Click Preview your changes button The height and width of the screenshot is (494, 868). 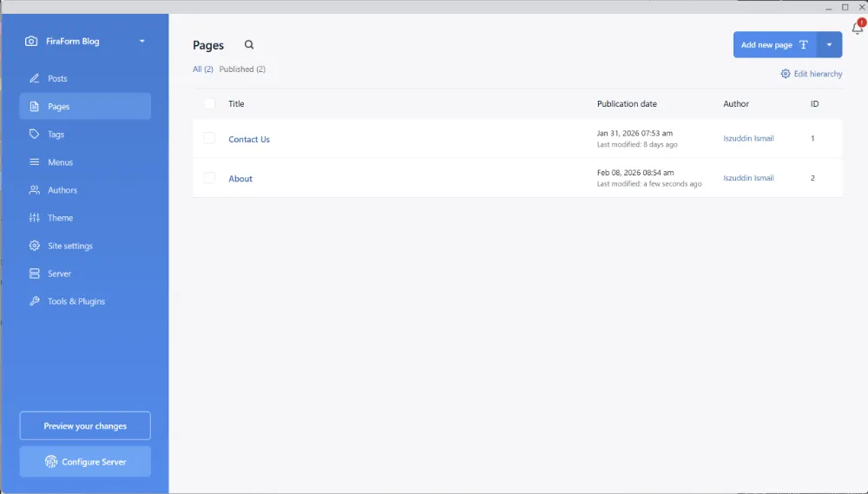[x=85, y=426]
